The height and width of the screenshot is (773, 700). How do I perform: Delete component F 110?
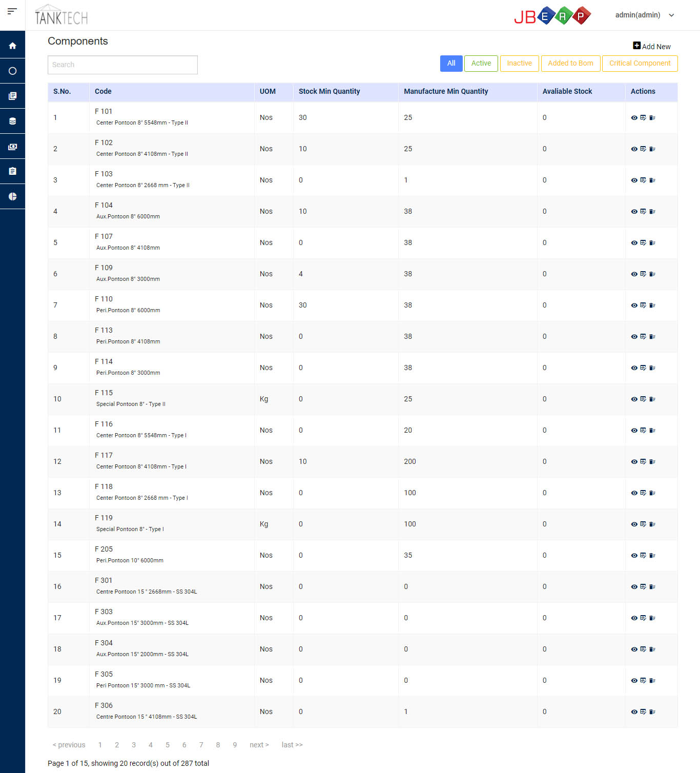point(652,305)
